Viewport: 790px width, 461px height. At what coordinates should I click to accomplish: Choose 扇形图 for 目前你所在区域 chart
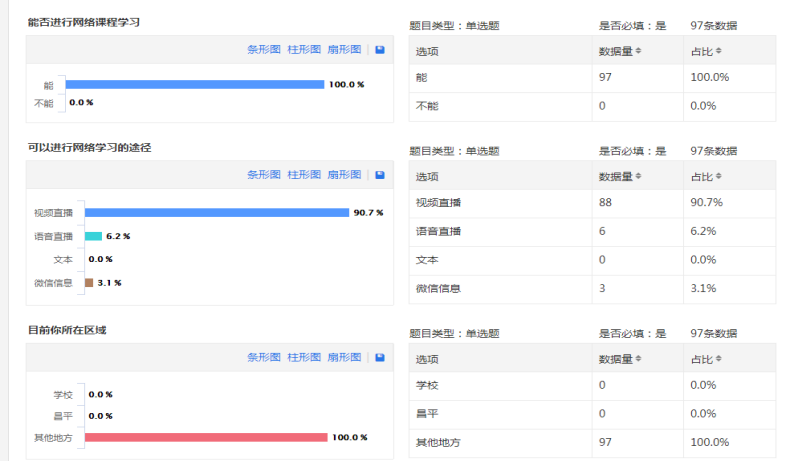[344, 357]
